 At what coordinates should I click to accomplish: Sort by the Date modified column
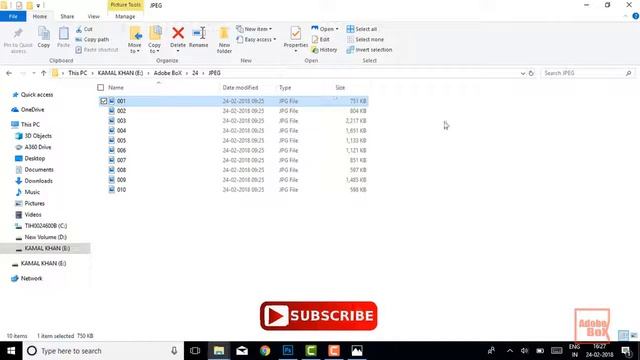240,87
